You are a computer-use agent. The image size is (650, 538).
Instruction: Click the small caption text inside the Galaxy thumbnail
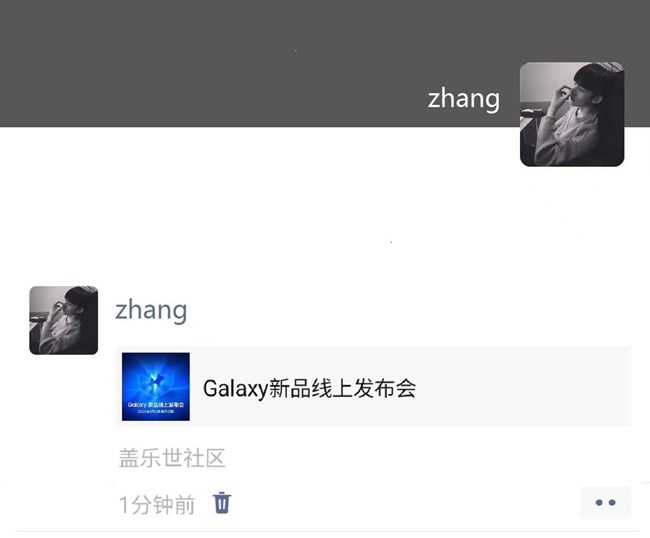pyautogui.click(x=156, y=405)
